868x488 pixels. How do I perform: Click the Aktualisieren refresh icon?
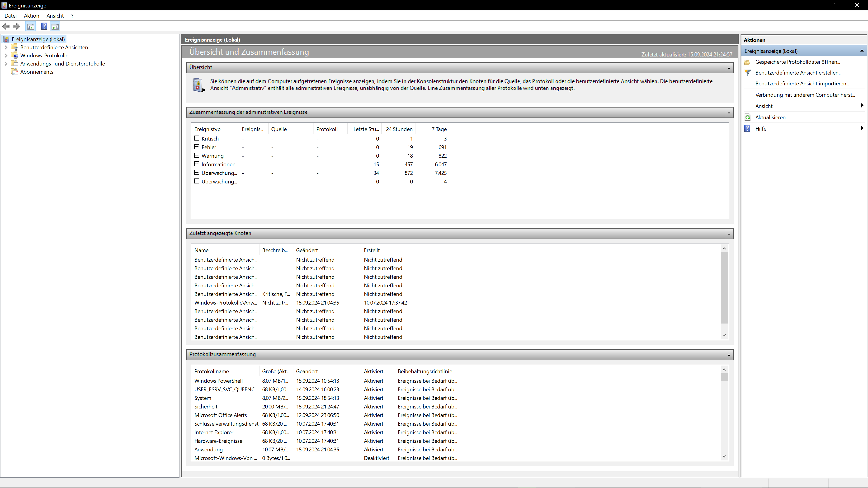(747, 117)
